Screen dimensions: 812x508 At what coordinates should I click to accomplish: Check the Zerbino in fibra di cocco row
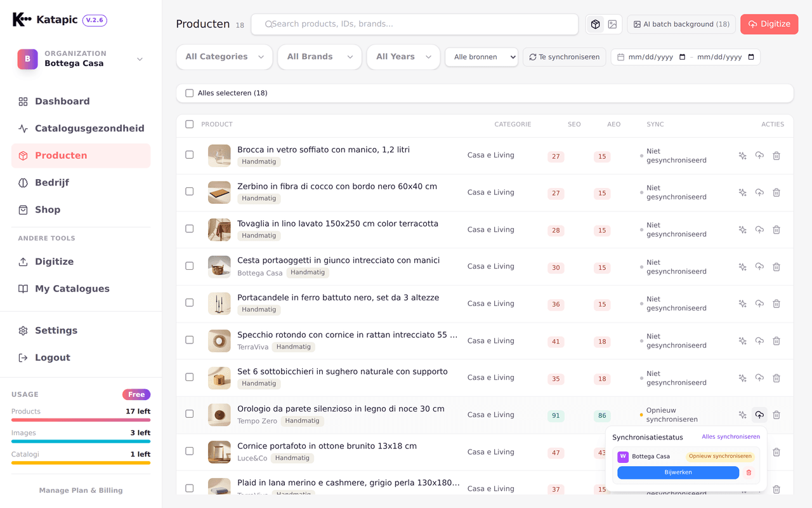coord(189,192)
